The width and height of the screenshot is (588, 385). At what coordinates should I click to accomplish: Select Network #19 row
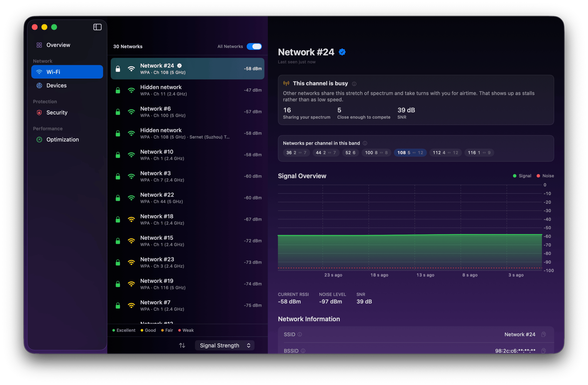click(188, 284)
